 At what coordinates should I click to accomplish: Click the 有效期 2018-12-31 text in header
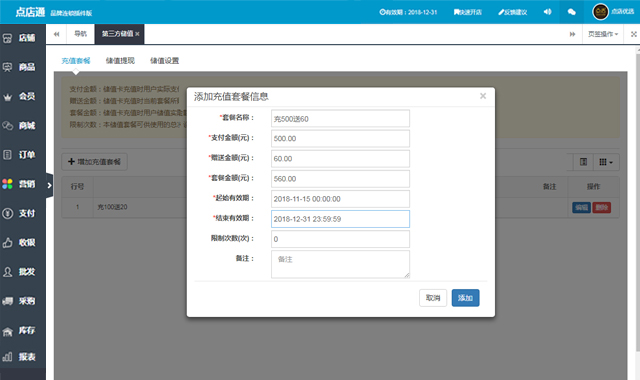[x=408, y=12]
